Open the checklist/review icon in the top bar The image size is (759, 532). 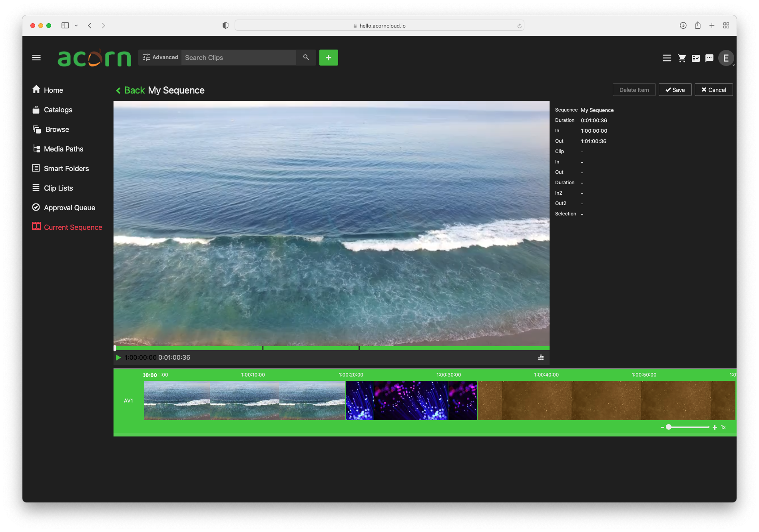tap(696, 58)
